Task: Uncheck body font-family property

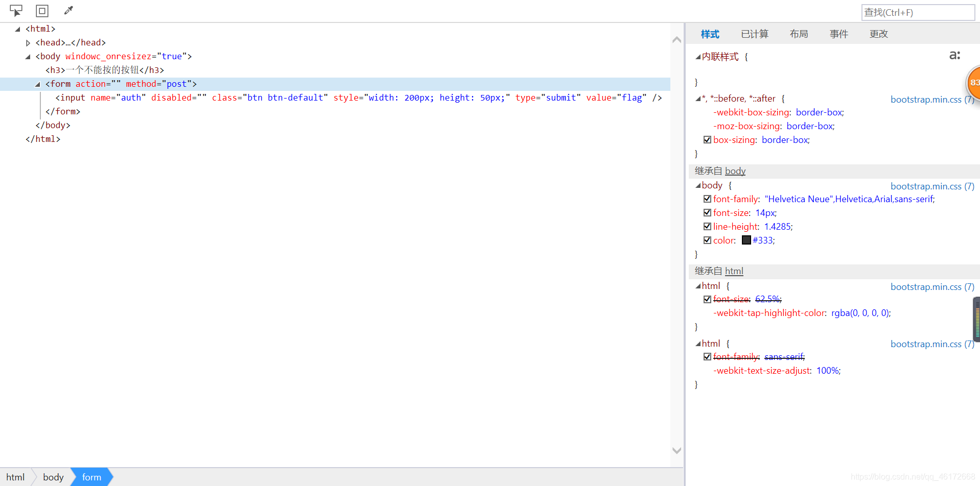Action: 707,199
